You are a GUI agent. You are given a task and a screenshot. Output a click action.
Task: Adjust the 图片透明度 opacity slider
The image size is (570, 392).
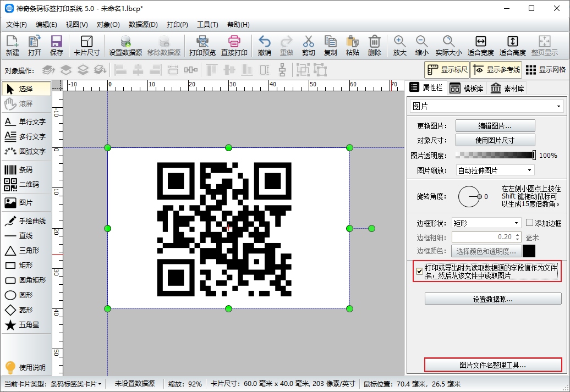(495, 156)
